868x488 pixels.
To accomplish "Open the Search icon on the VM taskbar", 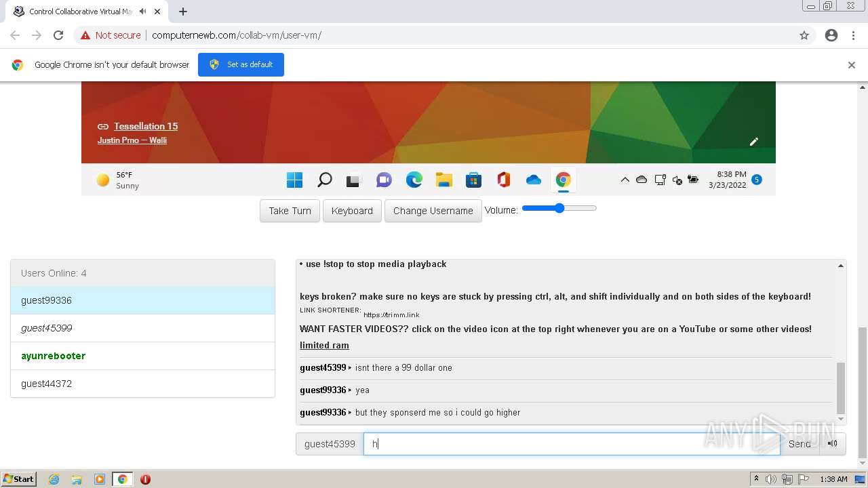I will pos(324,180).
